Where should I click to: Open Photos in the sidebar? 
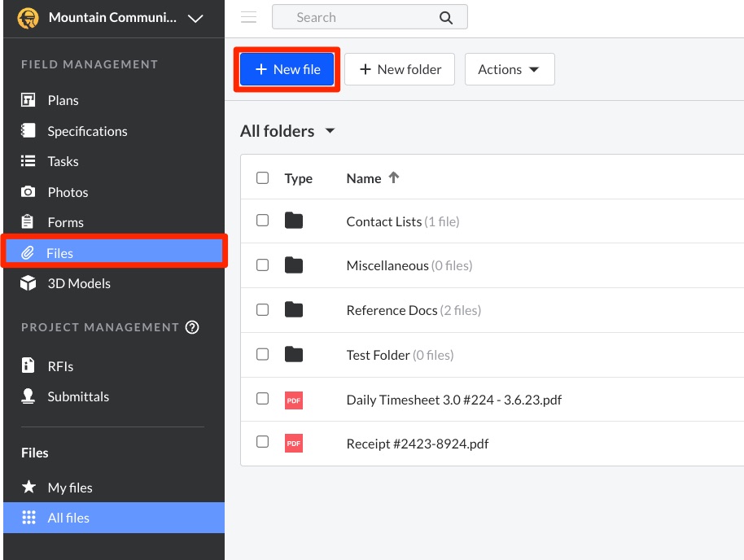click(x=68, y=192)
